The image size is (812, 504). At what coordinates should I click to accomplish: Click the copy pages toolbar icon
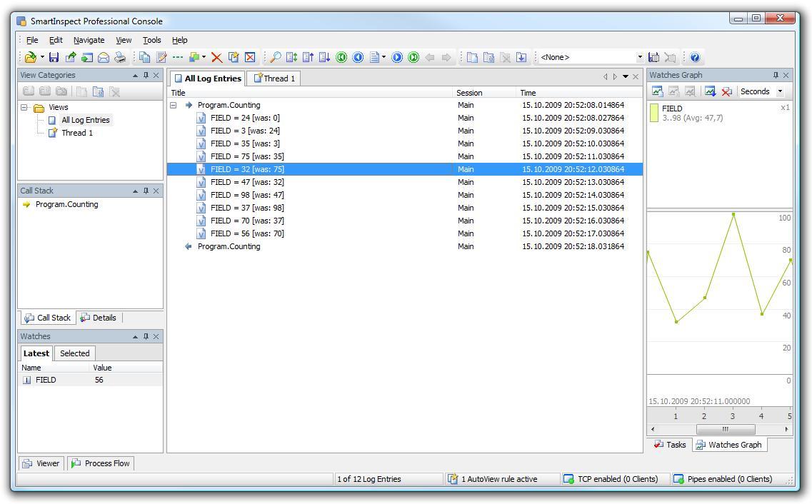[x=144, y=57]
